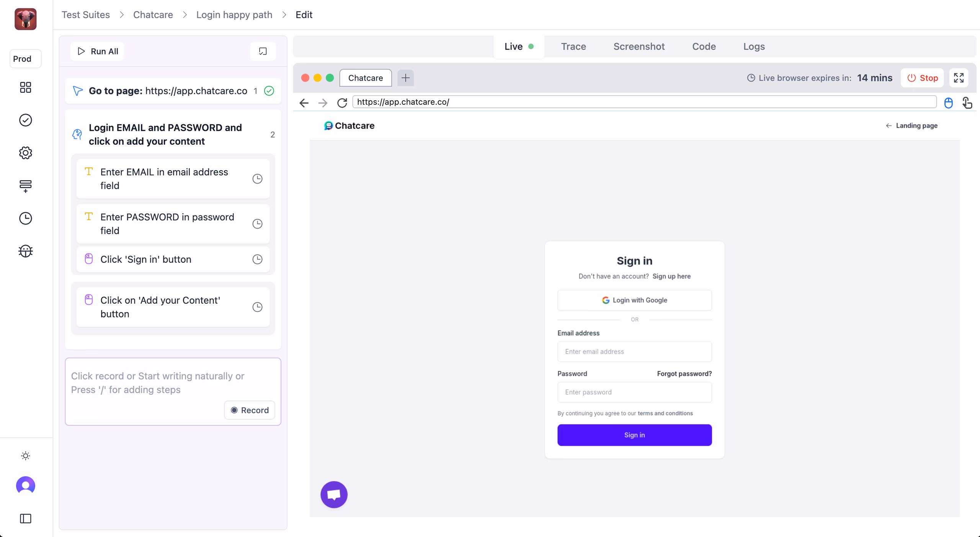This screenshot has height=537, width=980.
Task: Click clock icon on Enter PASSWORD step
Action: coord(257,224)
